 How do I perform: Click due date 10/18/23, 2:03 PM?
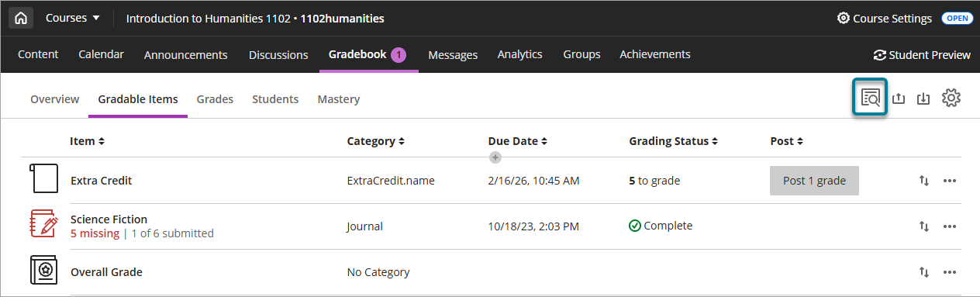(533, 226)
